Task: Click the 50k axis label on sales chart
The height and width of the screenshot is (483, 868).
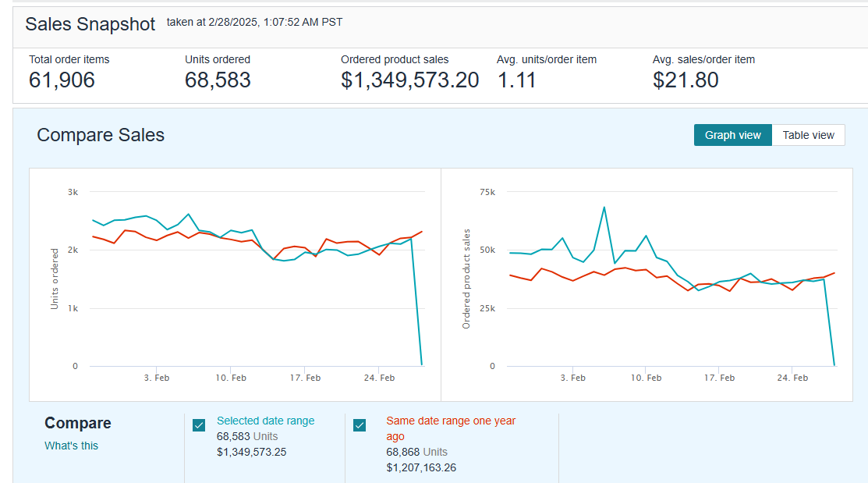Action: click(x=487, y=250)
